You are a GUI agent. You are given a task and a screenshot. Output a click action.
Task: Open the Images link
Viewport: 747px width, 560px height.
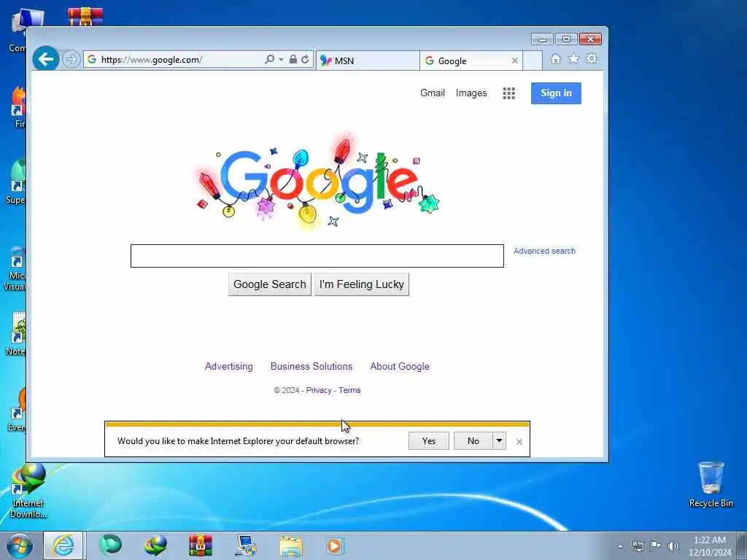coord(471,93)
